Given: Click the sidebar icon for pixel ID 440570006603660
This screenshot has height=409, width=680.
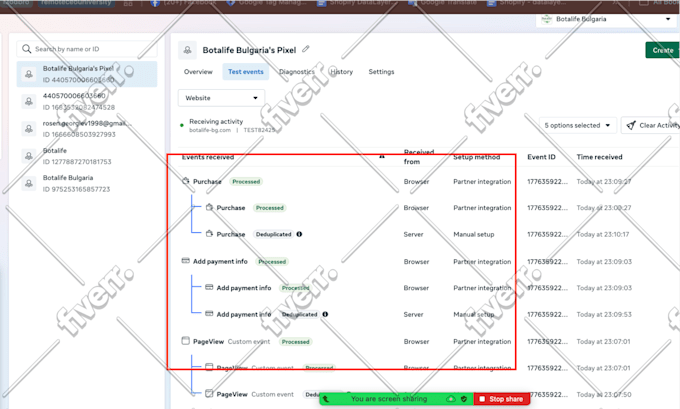Looking at the screenshot, I should 29,74.
